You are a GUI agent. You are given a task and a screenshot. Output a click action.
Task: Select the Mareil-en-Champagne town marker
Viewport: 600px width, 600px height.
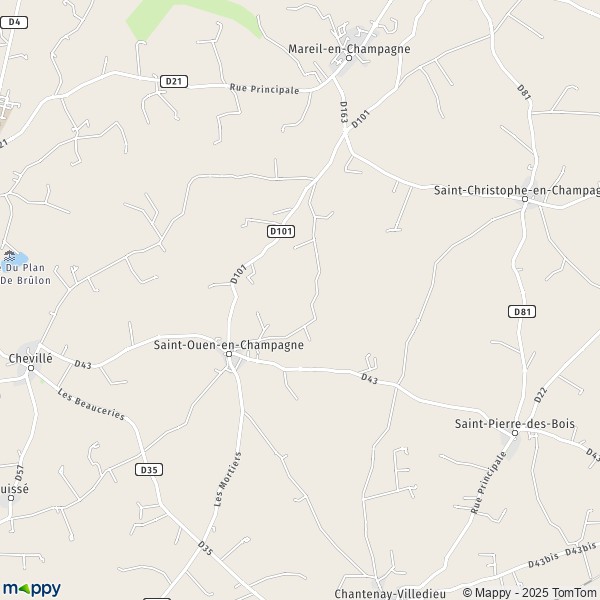click(349, 58)
